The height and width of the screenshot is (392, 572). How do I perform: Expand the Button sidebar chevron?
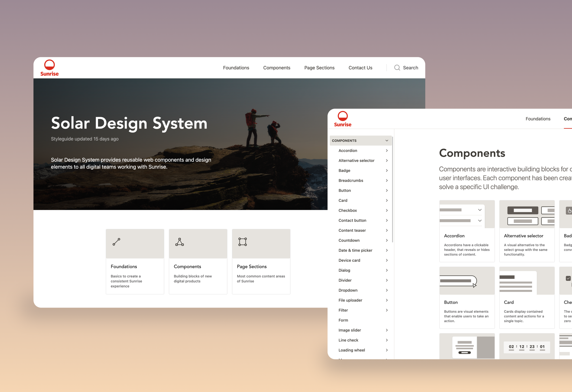click(x=387, y=191)
